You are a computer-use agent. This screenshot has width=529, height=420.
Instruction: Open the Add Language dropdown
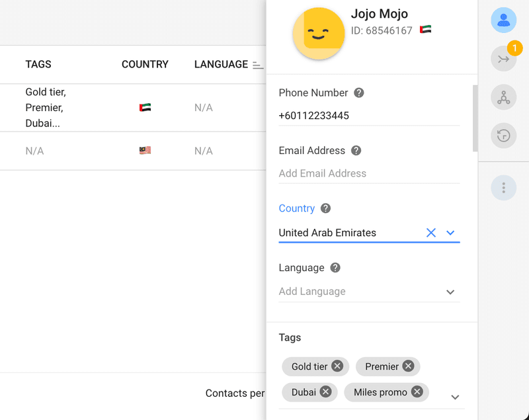click(369, 292)
